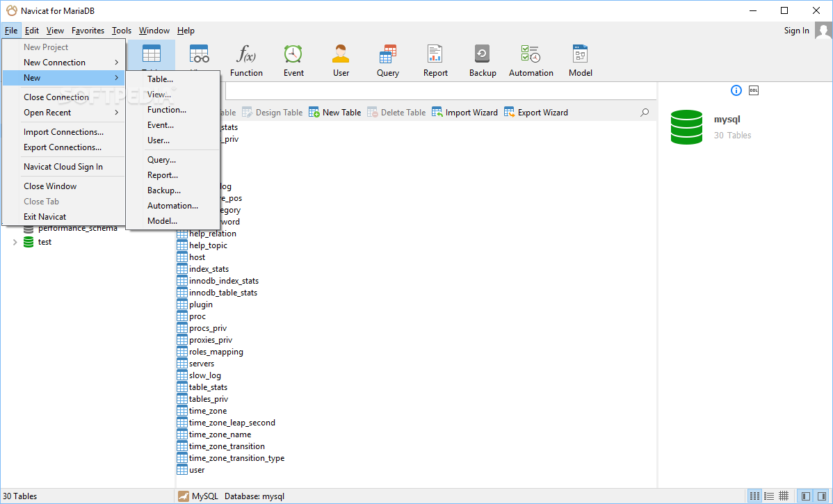Select the slow_log table

[x=199, y=375]
